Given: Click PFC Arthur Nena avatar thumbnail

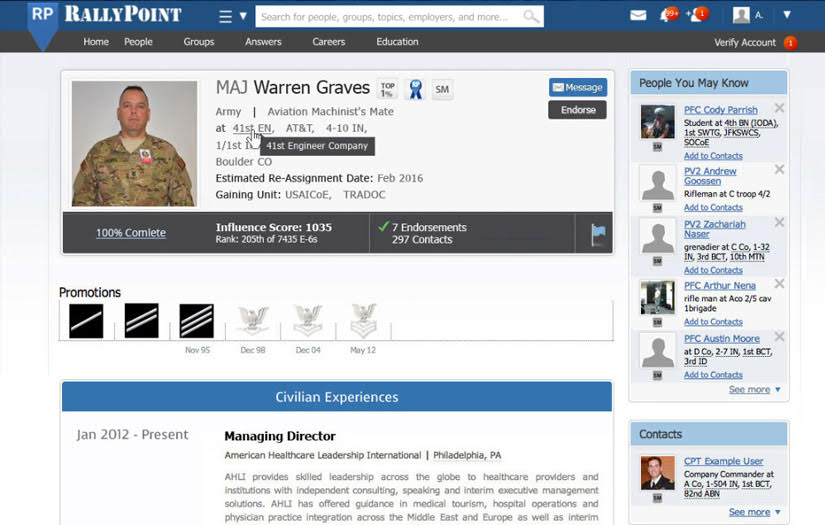Looking at the screenshot, I should pyautogui.click(x=657, y=297).
